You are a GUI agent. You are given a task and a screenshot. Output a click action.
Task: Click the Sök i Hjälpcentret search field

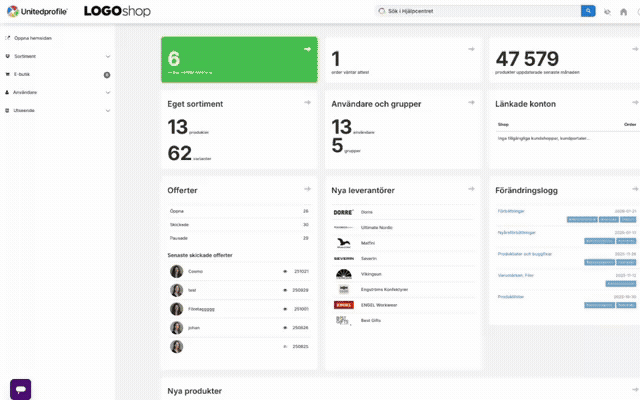(479, 11)
